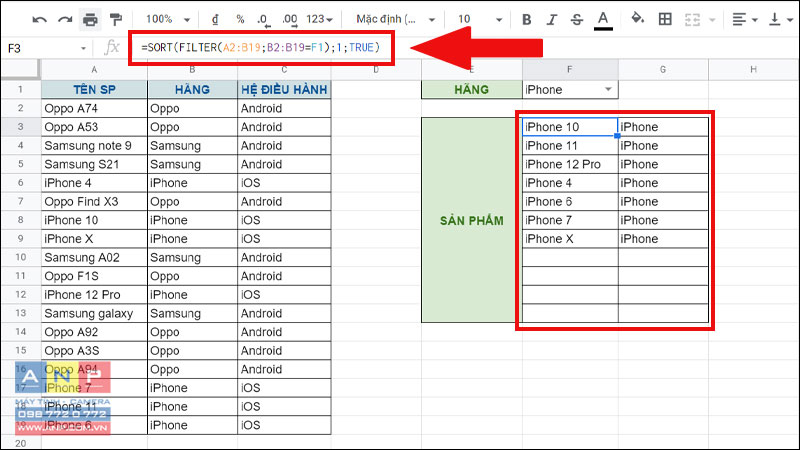Select column A header

pos(94,70)
